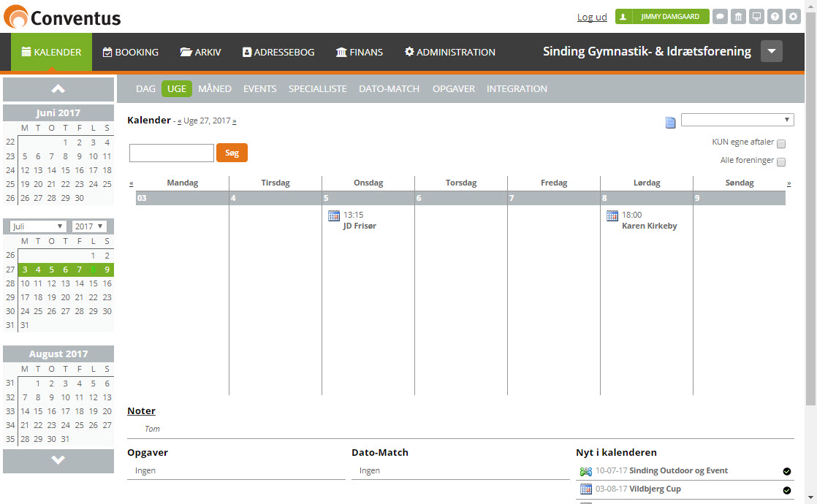Click the blue document icon beside dropdown
Screen dimensions: 817x504
point(670,122)
